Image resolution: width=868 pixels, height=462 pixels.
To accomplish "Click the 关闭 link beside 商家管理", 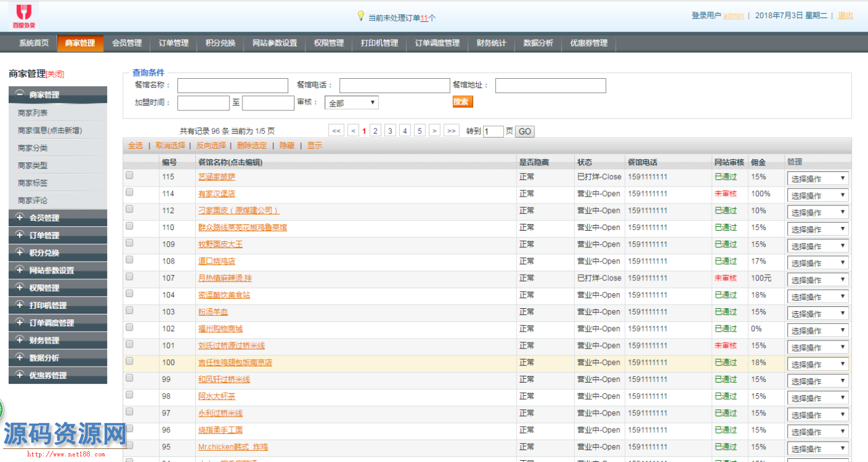I will (55, 74).
